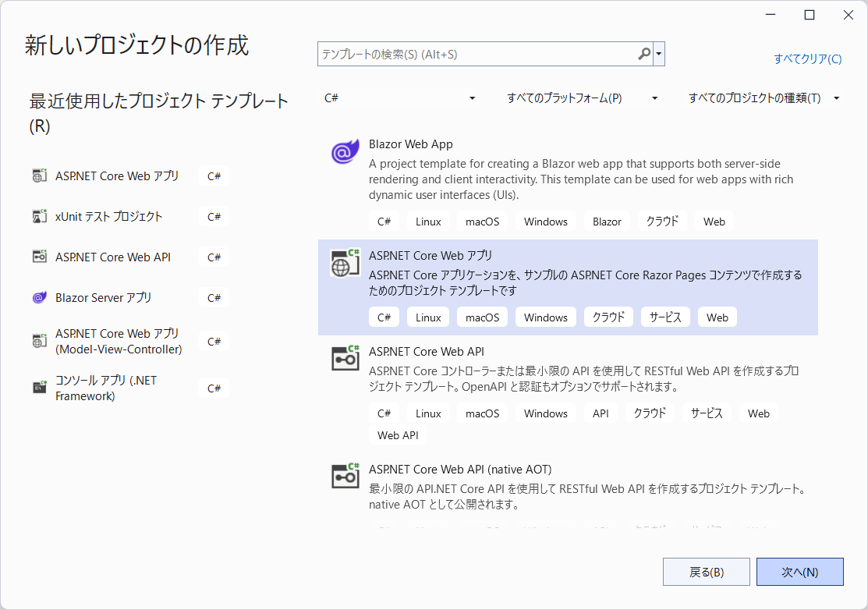Open the すべてのプロジェクトの種類(T) filter dropdown
This screenshot has height=610, width=868.
click(764, 98)
